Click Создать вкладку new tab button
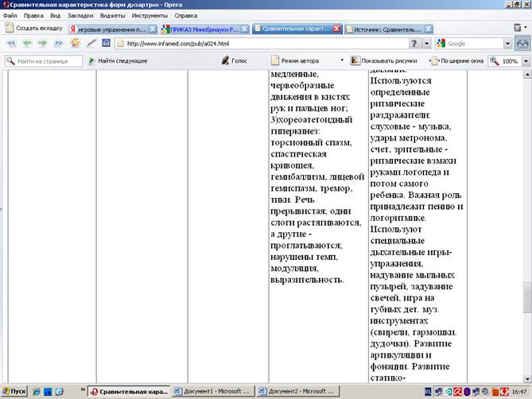532x399 pixels. (x=34, y=28)
